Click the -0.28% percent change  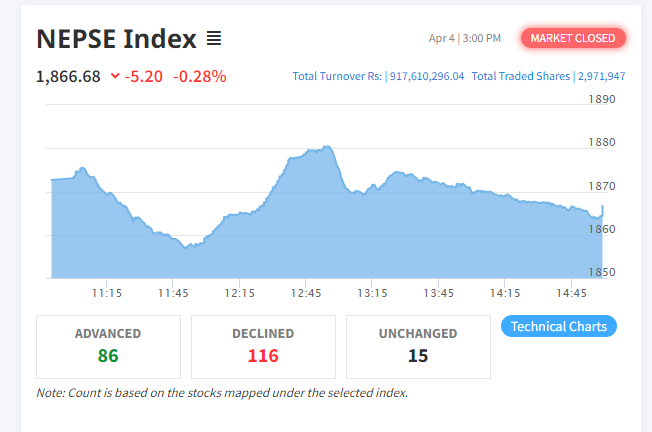point(199,76)
